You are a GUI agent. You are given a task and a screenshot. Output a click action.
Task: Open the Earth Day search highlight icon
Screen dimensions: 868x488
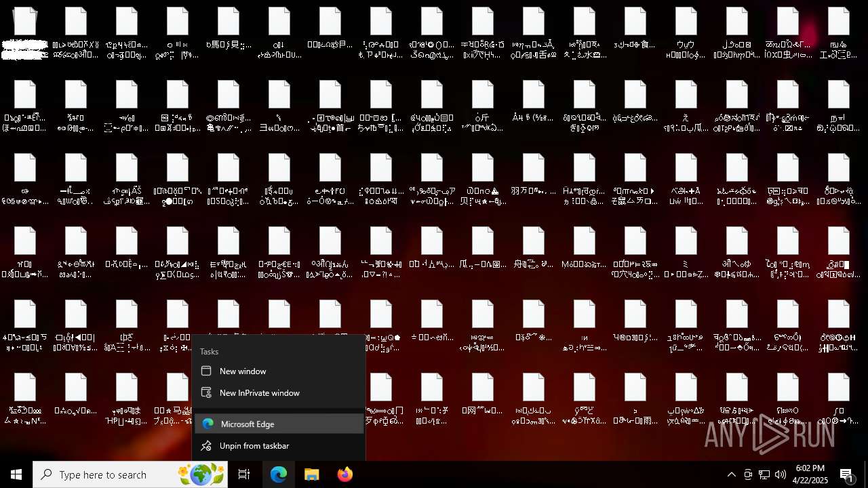point(201,474)
